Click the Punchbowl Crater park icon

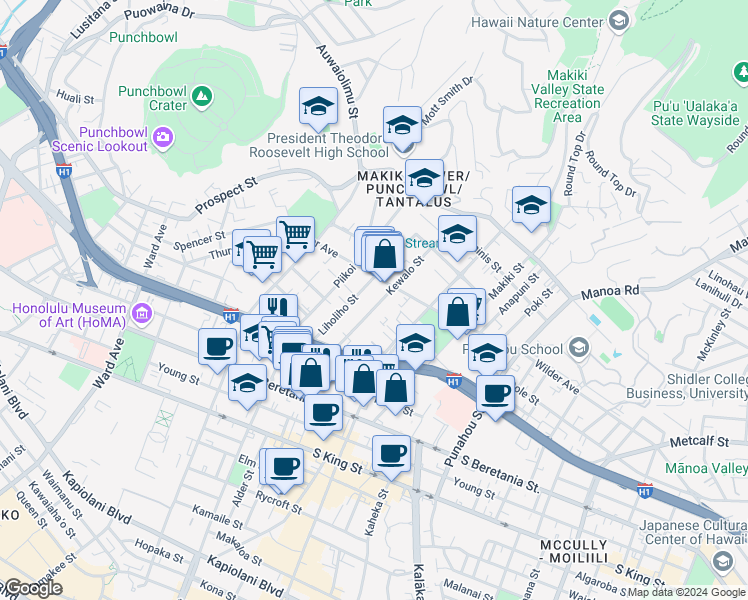tap(202, 97)
